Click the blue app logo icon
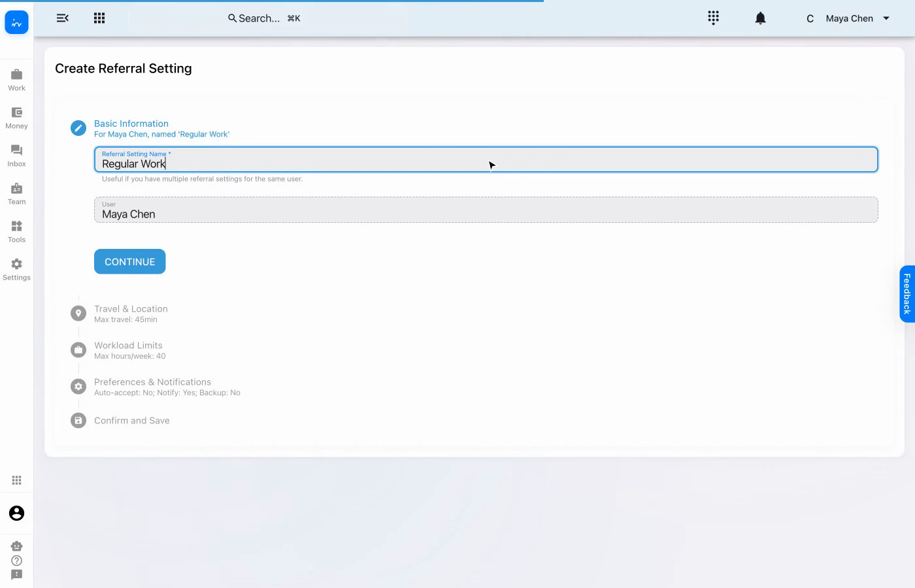The image size is (915, 588). [x=16, y=22]
